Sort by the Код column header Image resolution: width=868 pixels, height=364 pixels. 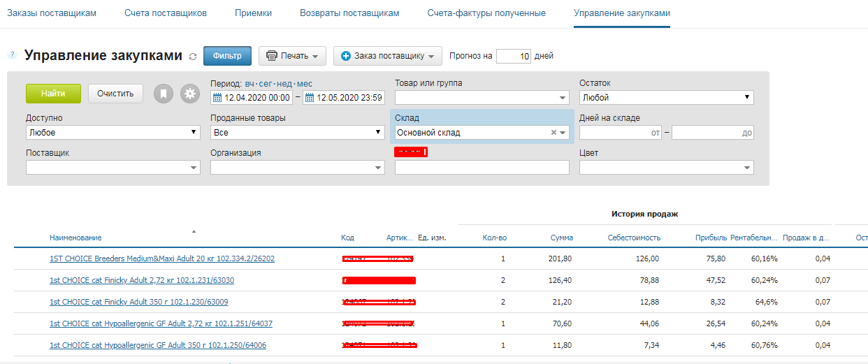347,238
